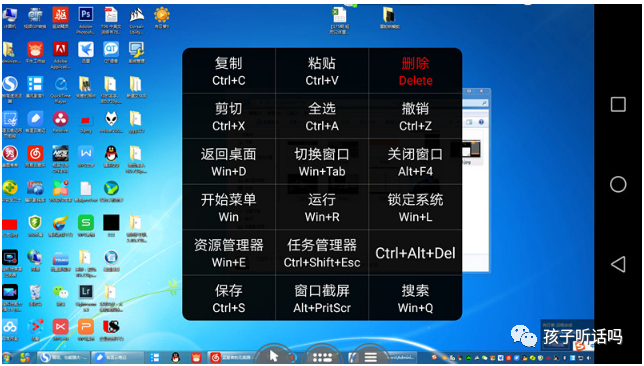Select the black square image thumbnail
644x366 pixels.
(111, 224)
